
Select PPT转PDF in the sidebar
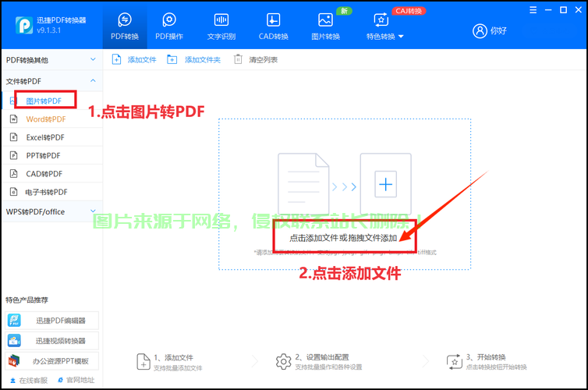pyautogui.click(x=51, y=155)
